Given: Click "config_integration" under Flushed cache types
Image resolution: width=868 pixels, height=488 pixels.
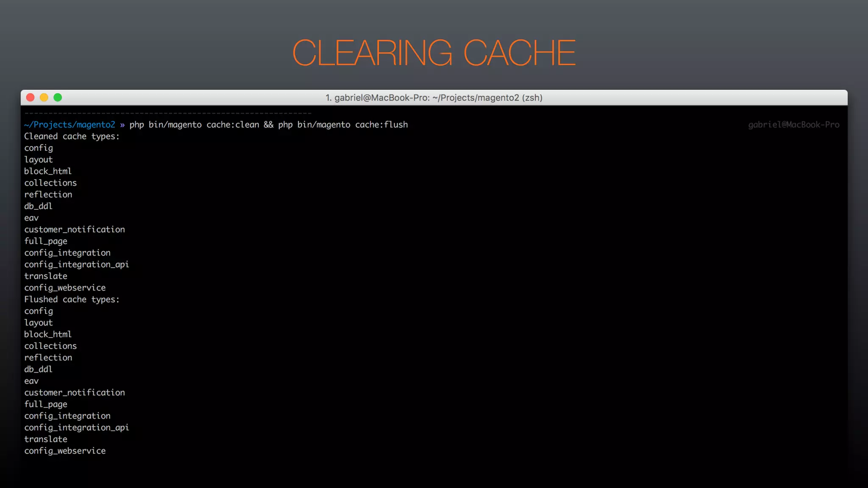Looking at the screenshot, I should [67, 416].
